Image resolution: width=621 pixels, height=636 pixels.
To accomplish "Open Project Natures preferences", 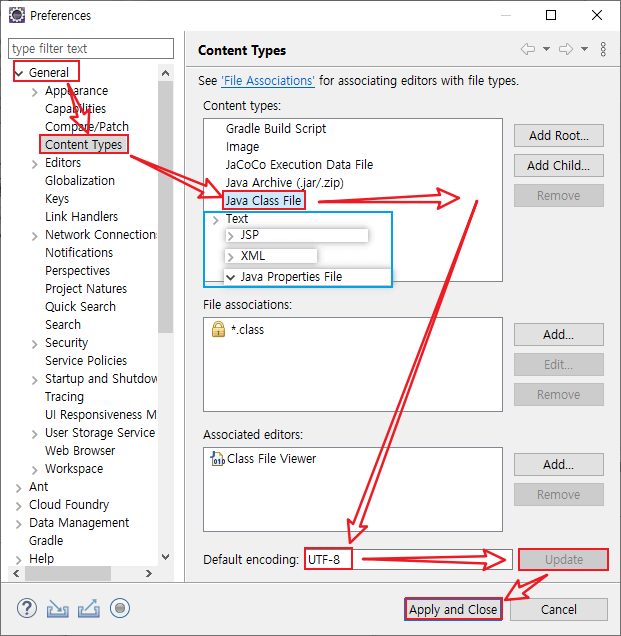I will pos(86,288).
